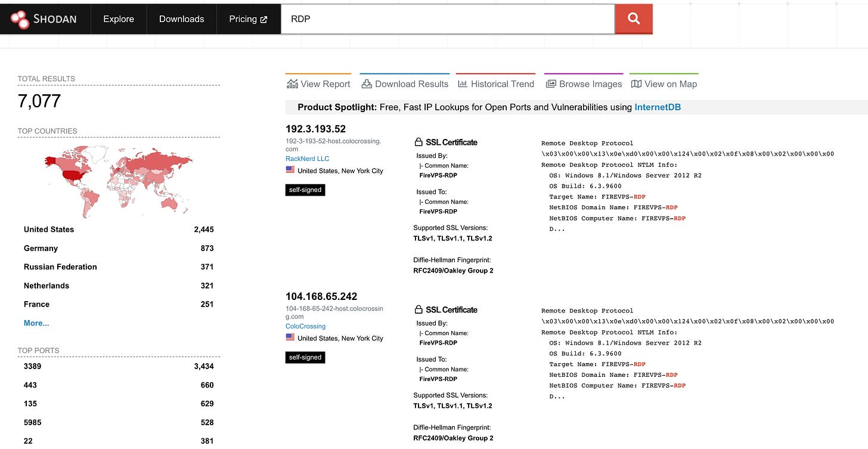This screenshot has width=868, height=449.
Task: Click self-signed tag under 104.168.65.242
Action: coord(305,358)
